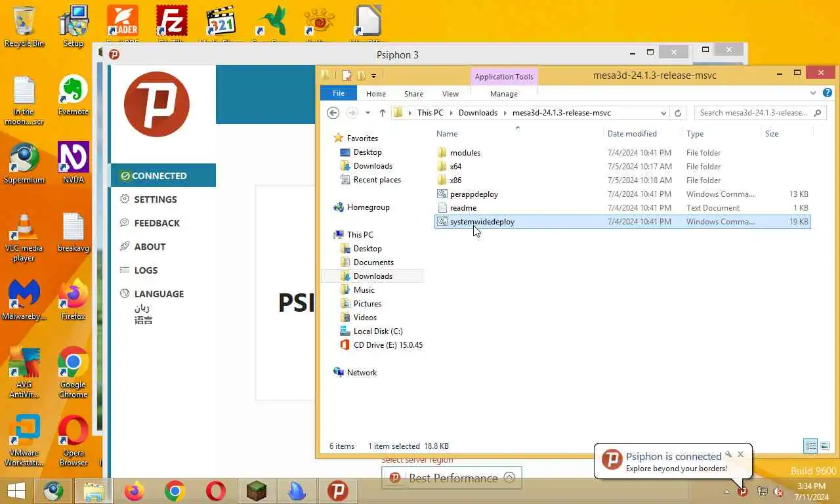Viewport: 840px width, 504px height.
Task: Select the modules folder
Action: click(465, 153)
